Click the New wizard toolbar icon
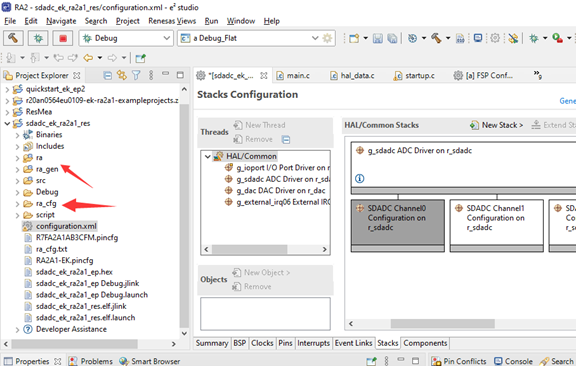Screen dimensions: 576x366 pyautogui.click(x=354, y=38)
